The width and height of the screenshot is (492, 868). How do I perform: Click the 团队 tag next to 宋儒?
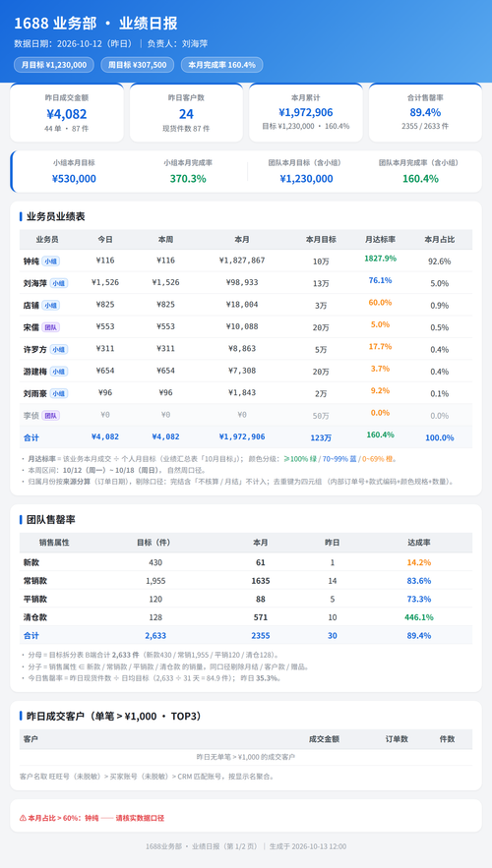(50, 327)
